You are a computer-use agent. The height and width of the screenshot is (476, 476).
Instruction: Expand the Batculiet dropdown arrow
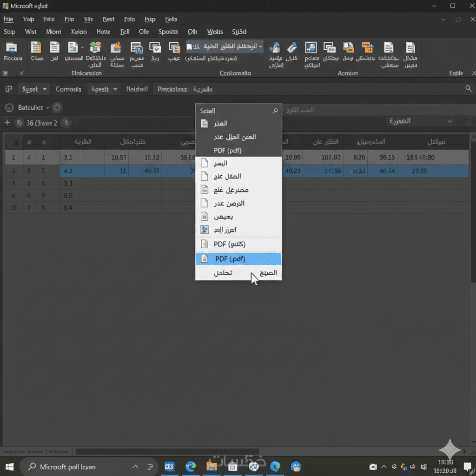point(48,108)
